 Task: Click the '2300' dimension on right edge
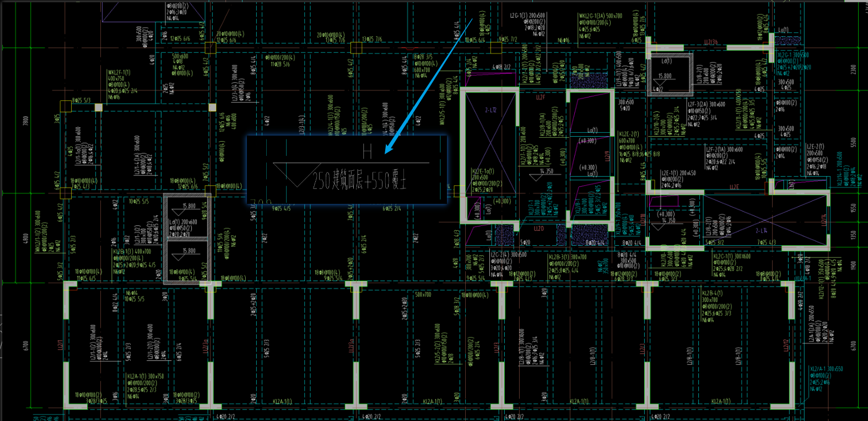853,70
